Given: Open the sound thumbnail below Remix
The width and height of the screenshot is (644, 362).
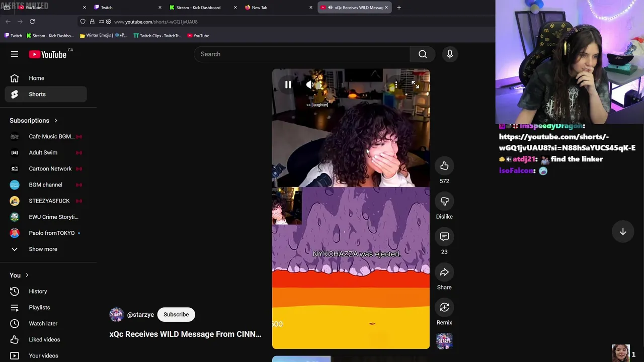Looking at the screenshot, I should coord(444,341).
